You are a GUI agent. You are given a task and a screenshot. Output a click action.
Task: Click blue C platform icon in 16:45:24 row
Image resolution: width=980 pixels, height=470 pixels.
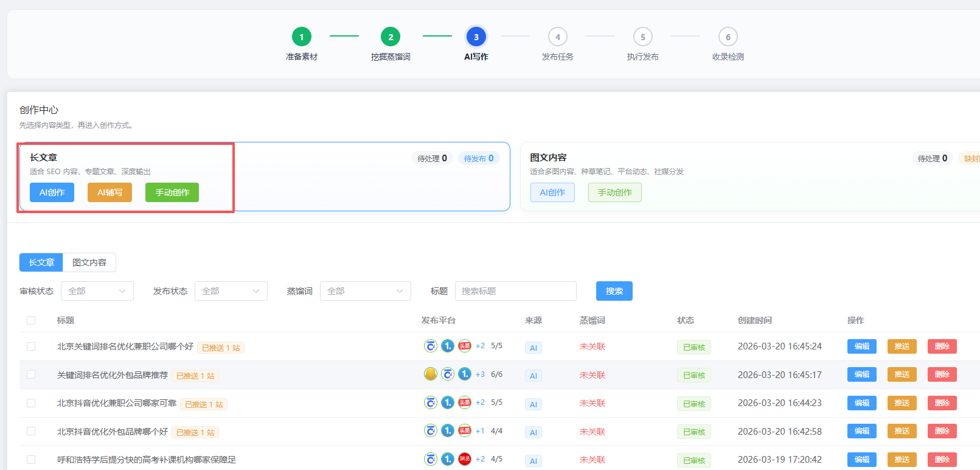click(431, 346)
